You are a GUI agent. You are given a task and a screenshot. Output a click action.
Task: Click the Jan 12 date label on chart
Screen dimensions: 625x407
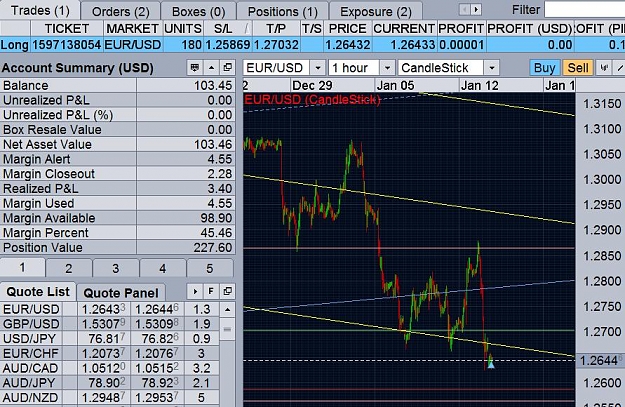(x=480, y=85)
